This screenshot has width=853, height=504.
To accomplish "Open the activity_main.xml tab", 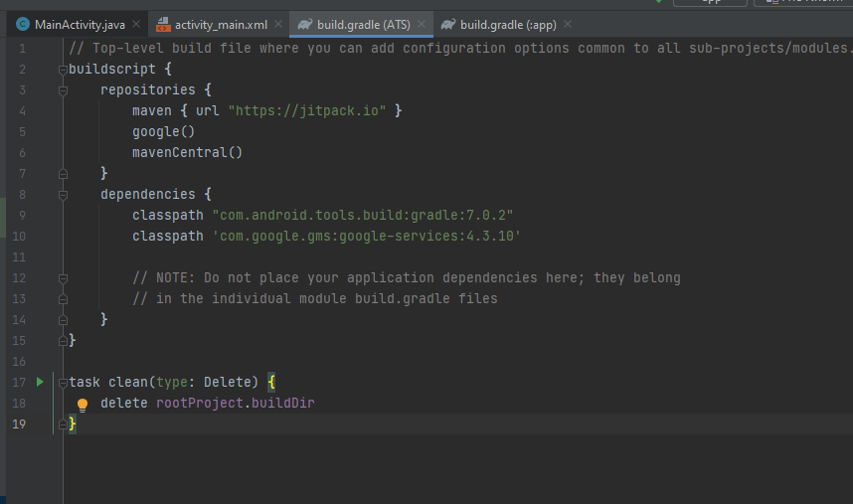I will tap(221, 25).
